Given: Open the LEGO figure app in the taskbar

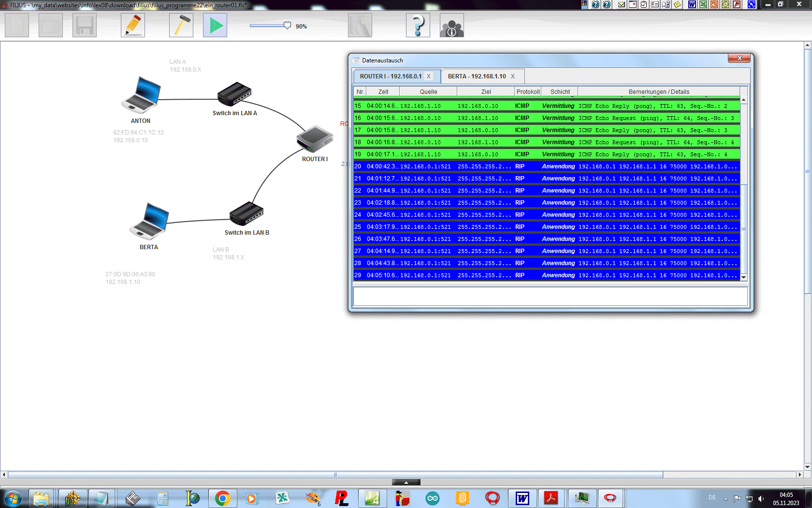Looking at the screenshot, I should pos(402,498).
